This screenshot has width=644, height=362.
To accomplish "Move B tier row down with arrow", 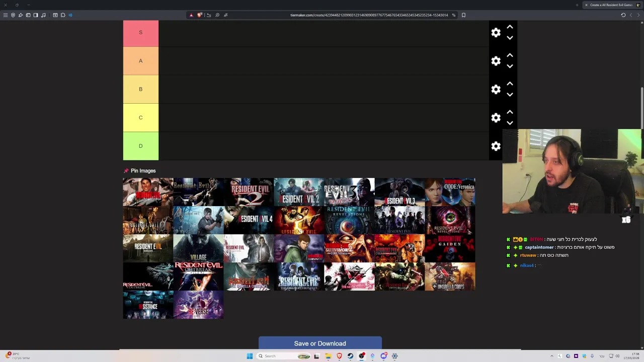I will coord(510,95).
